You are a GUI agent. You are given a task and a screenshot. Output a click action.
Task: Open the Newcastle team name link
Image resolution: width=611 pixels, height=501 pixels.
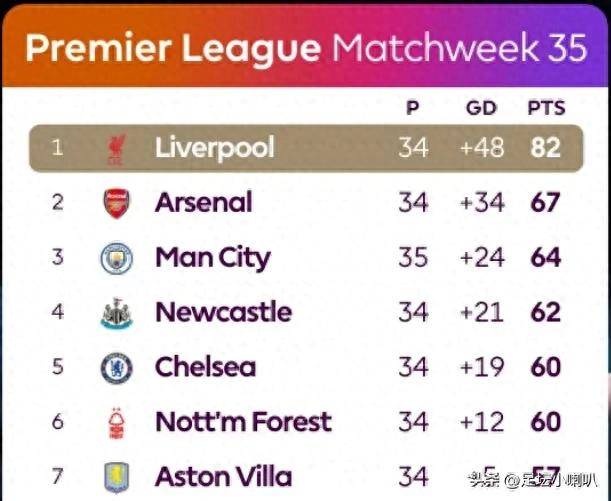[x=223, y=312]
